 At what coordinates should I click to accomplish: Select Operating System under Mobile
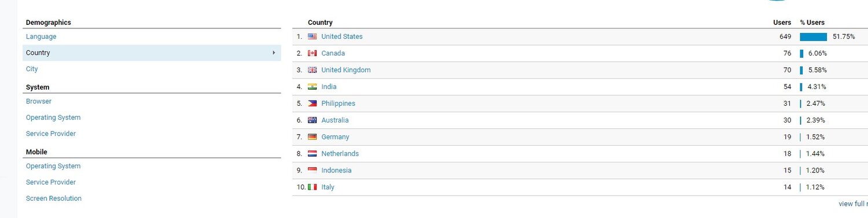click(53, 166)
